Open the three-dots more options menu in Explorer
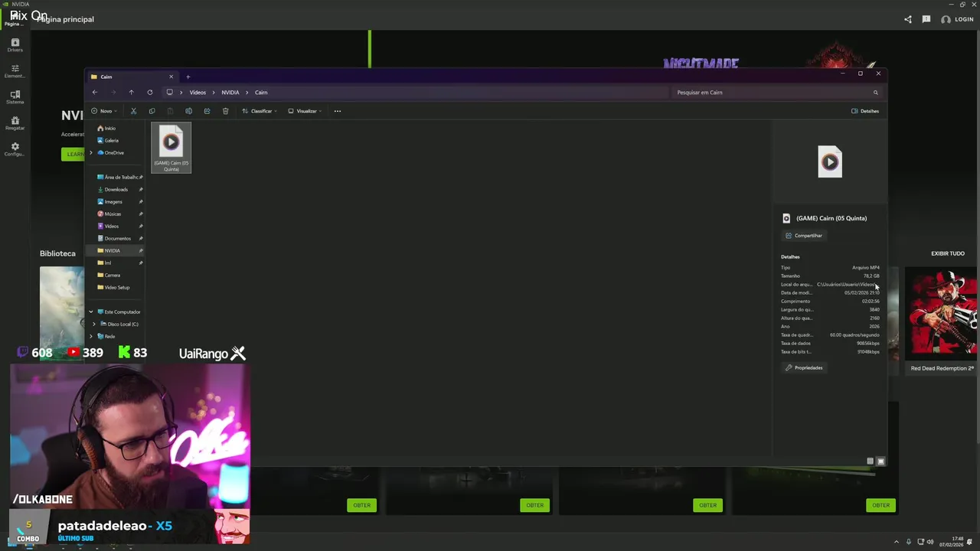 click(338, 111)
